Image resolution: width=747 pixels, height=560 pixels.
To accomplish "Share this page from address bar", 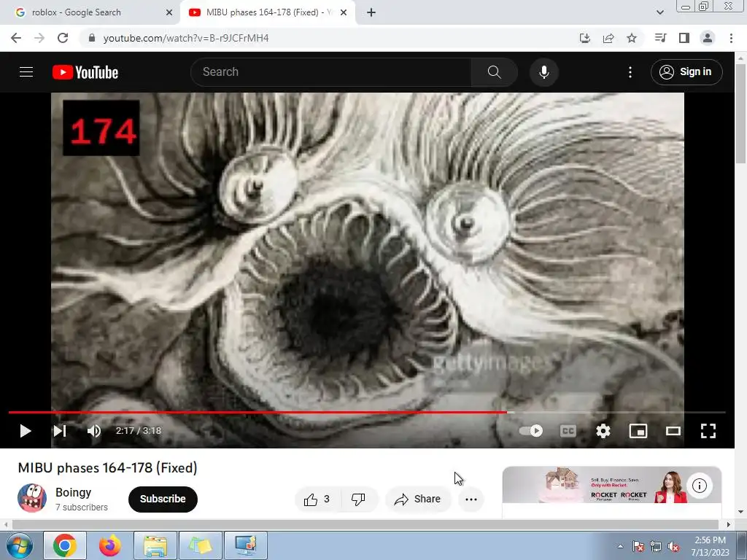I will [608, 38].
